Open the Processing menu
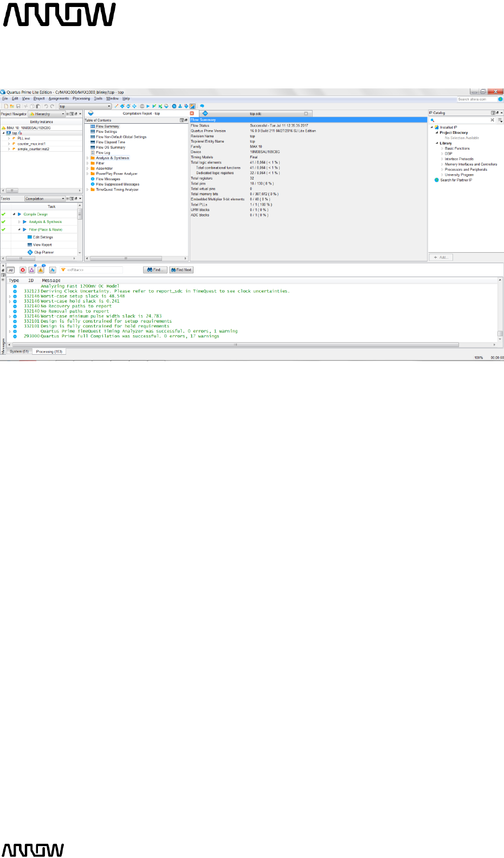The height and width of the screenshot is (858, 504). [81, 99]
